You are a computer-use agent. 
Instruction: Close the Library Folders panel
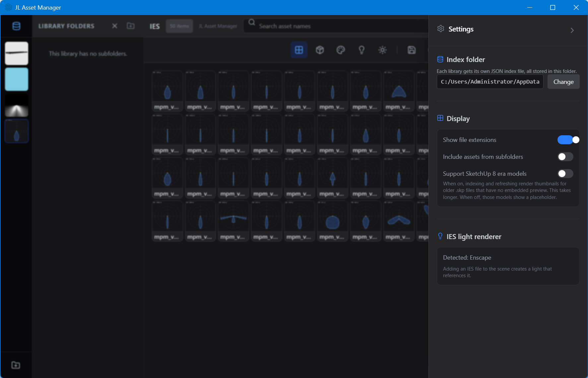click(115, 26)
